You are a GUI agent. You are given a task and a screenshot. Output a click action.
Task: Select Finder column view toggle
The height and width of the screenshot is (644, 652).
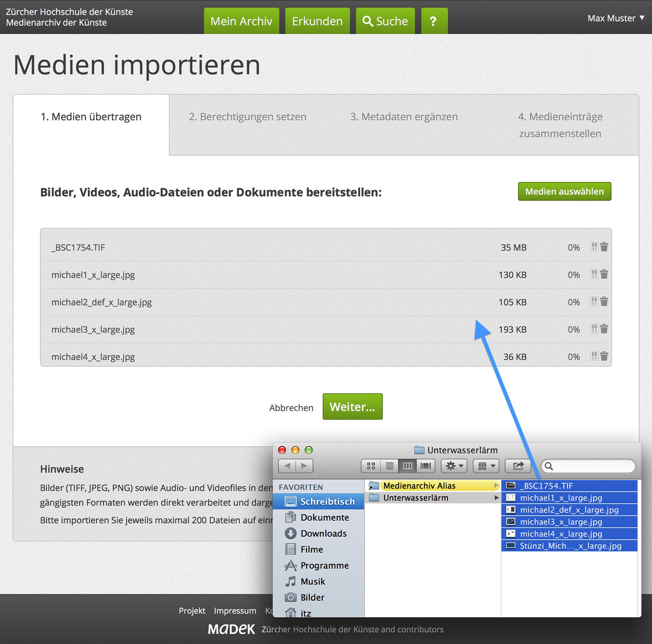(x=408, y=466)
